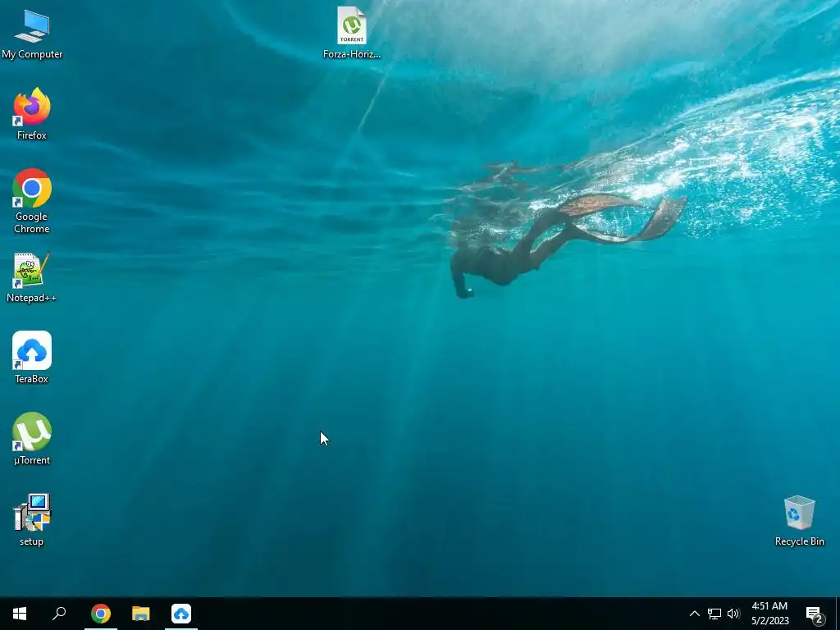Select the Recycle Bin icon

[799, 521]
